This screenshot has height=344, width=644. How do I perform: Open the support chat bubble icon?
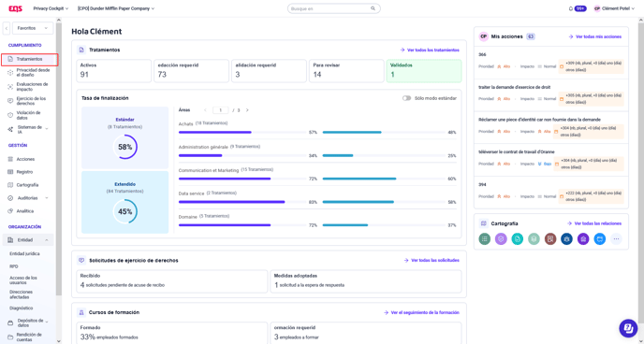click(x=628, y=328)
